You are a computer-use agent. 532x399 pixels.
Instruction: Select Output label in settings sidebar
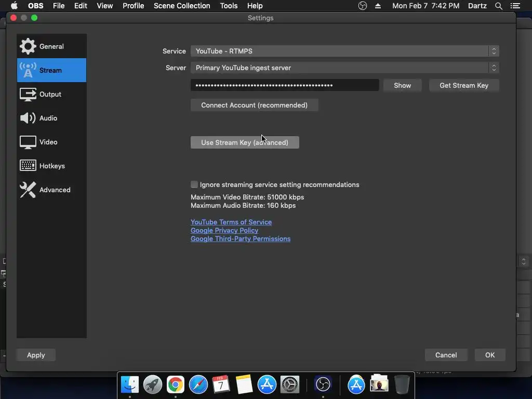(50, 95)
